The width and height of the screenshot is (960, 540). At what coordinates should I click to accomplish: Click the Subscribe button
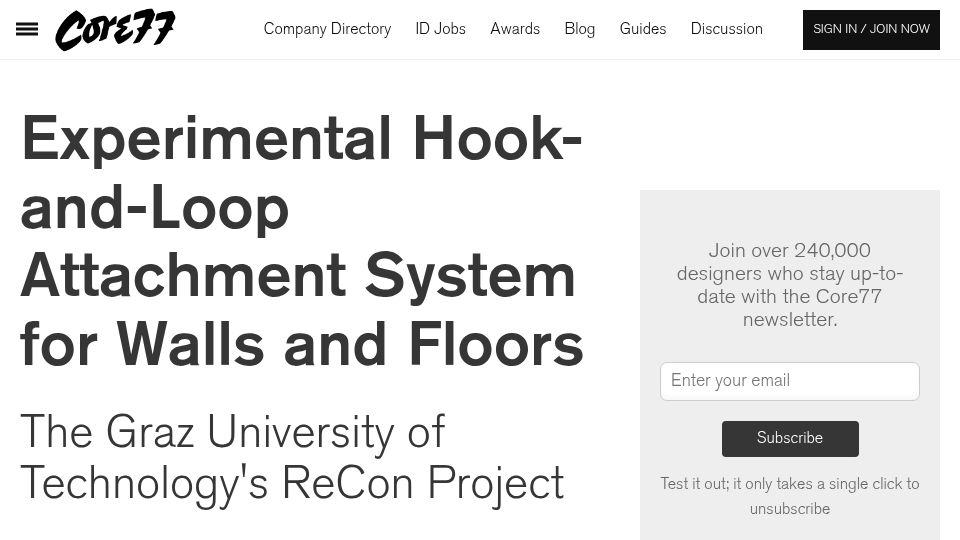(x=790, y=438)
